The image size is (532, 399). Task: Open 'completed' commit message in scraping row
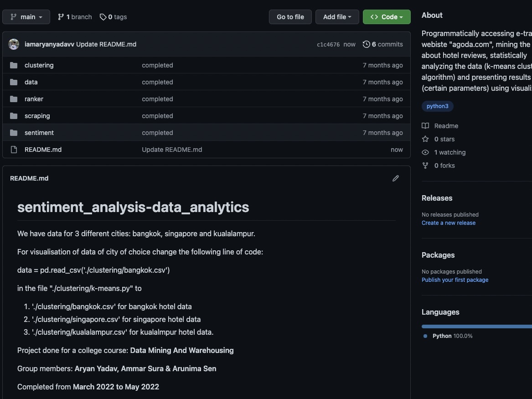[157, 116]
